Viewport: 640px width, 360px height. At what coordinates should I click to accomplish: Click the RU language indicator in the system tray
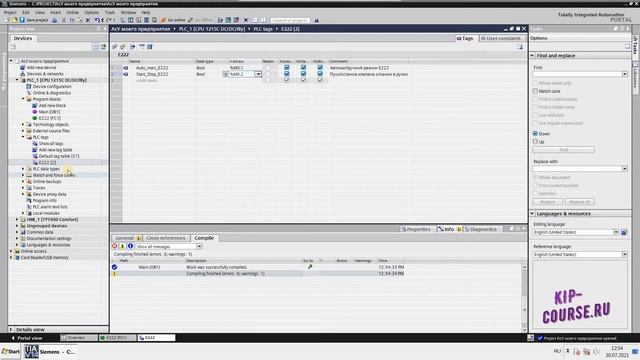[557, 351]
